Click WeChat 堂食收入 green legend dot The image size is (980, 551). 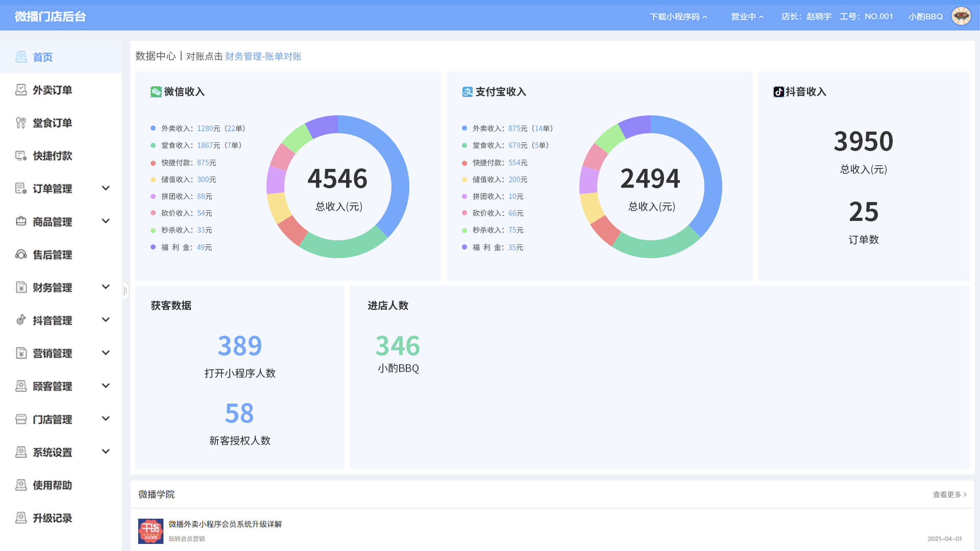pyautogui.click(x=153, y=145)
